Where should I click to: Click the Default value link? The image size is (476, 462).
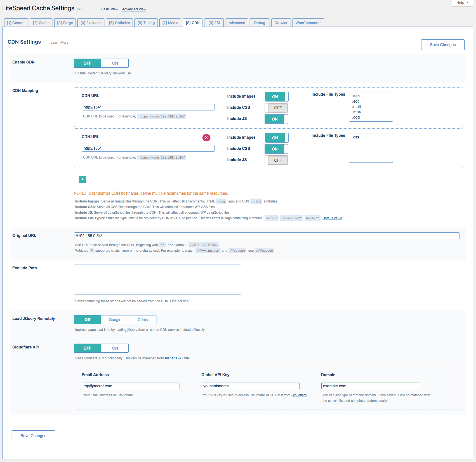[332, 218]
